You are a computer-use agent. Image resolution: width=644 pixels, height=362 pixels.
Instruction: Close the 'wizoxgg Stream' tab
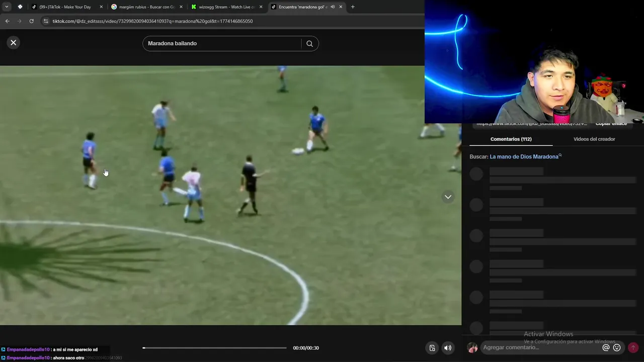(x=261, y=7)
